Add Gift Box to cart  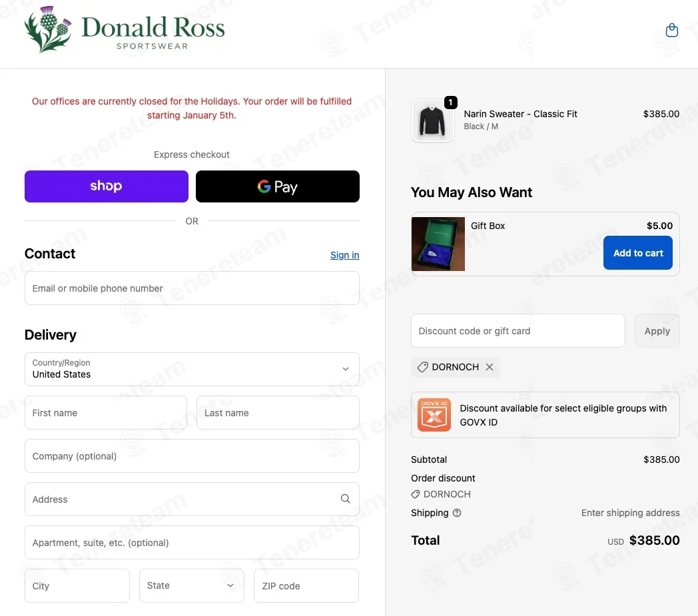tap(638, 253)
